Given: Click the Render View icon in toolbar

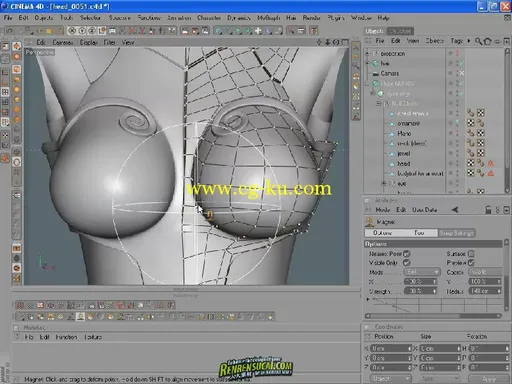Looking at the screenshot, I should click(185, 31).
